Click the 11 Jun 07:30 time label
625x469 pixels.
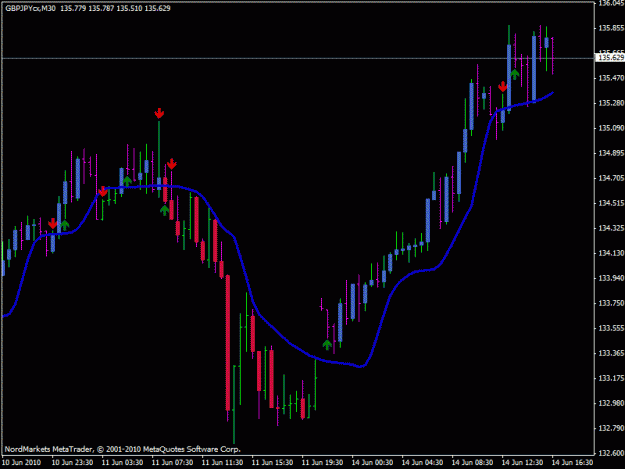pos(173,462)
